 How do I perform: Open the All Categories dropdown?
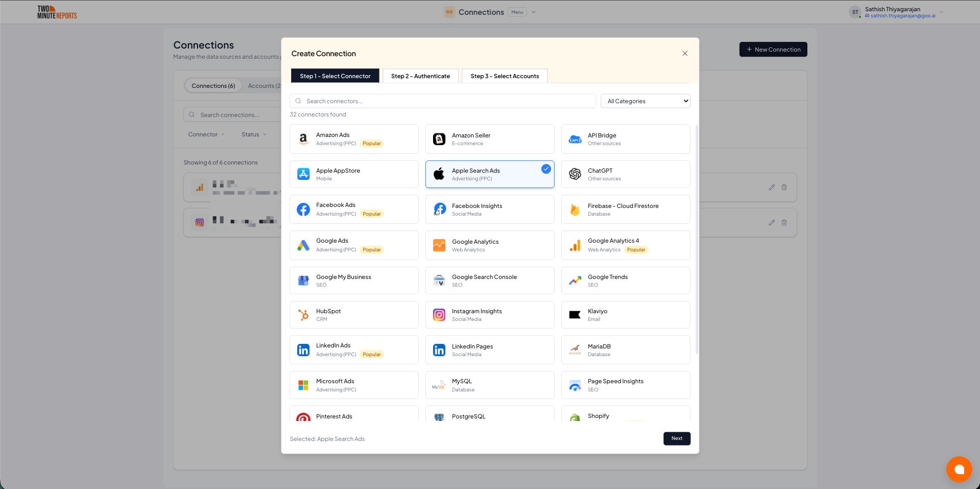click(x=646, y=101)
